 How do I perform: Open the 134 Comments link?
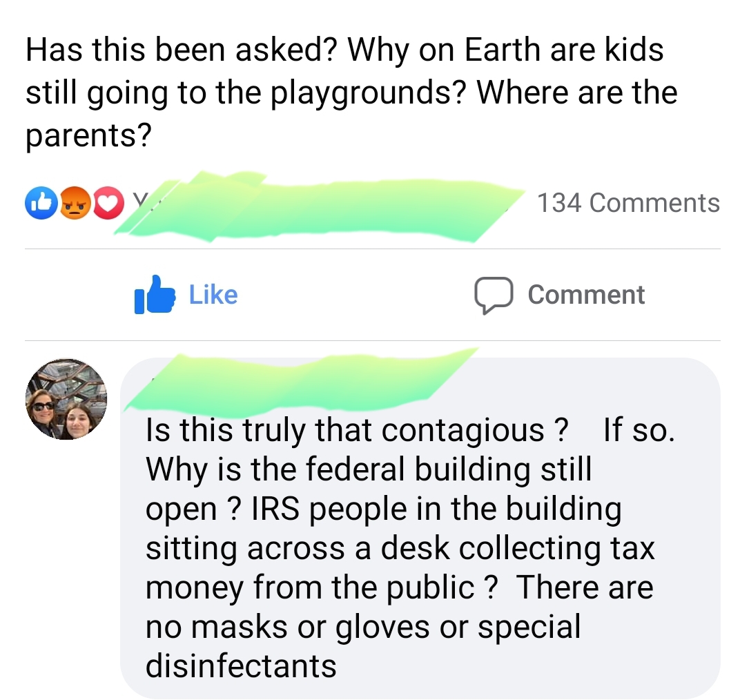pos(629,203)
